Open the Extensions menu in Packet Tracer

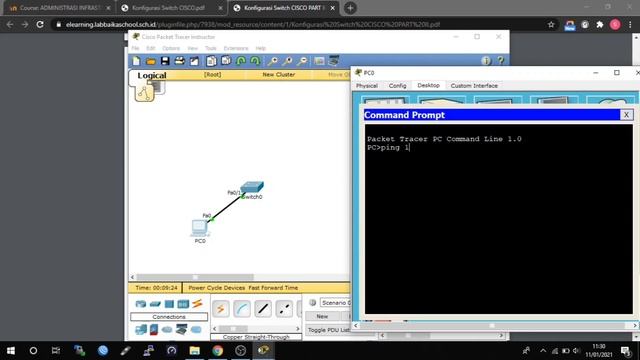(236, 48)
